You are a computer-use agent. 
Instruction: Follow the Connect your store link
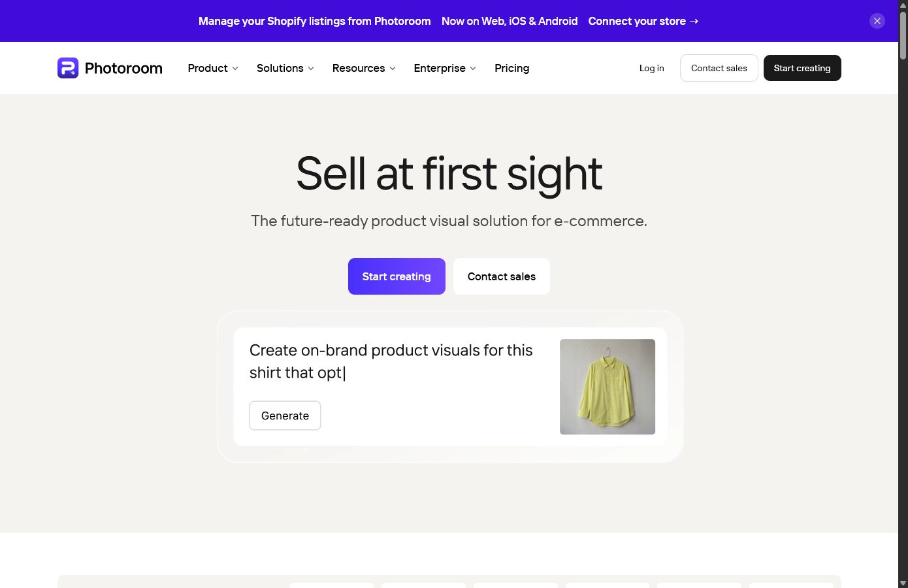coord(643,21)
